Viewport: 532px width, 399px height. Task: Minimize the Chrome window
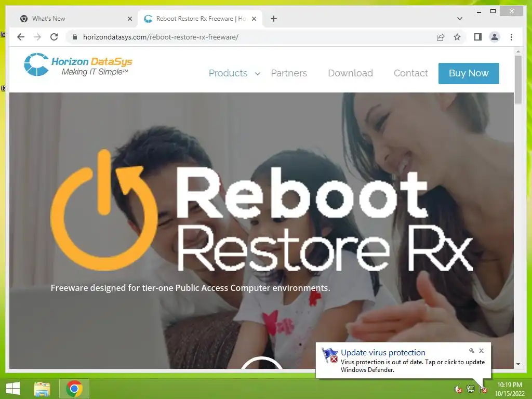tap(478, 11)
